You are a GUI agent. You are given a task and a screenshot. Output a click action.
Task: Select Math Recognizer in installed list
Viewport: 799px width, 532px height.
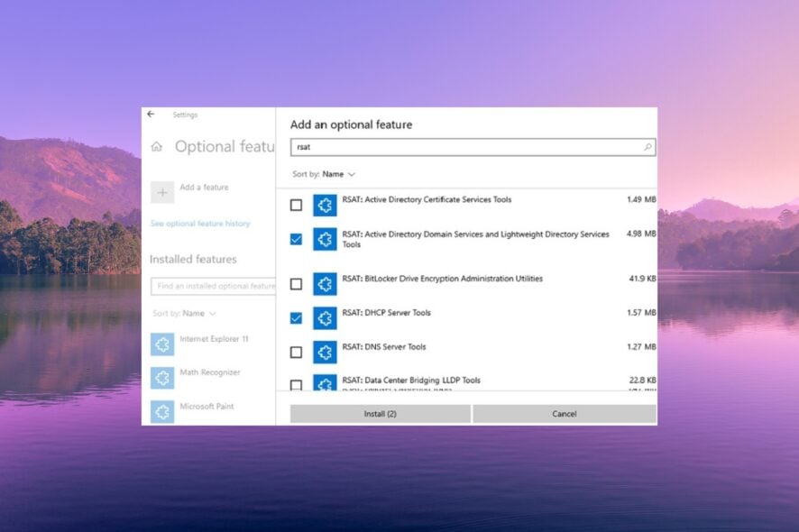210,372
